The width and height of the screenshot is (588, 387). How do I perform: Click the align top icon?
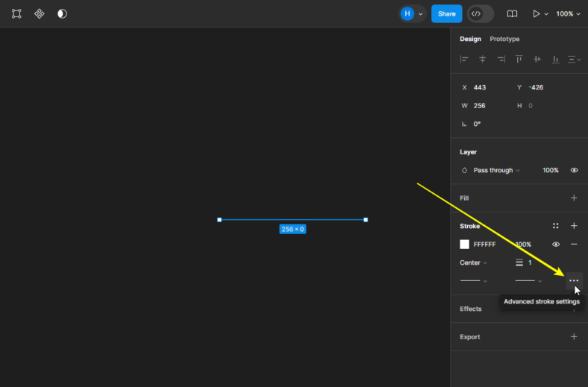tap(519, 59)
